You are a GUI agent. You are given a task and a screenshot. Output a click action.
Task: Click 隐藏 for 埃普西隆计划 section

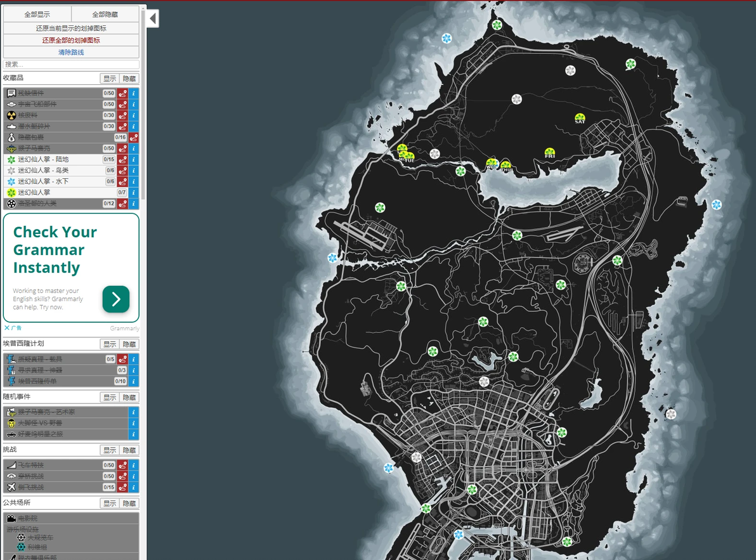click(x=129, y=344)
